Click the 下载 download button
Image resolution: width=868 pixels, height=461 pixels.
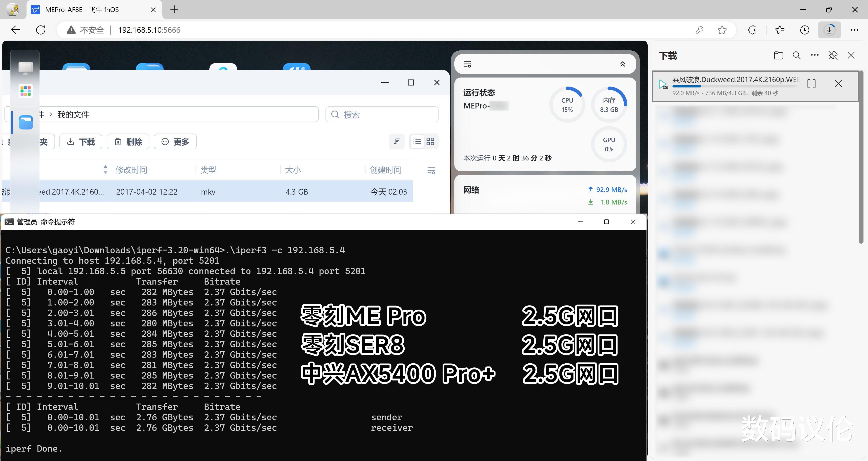point(81,142)
